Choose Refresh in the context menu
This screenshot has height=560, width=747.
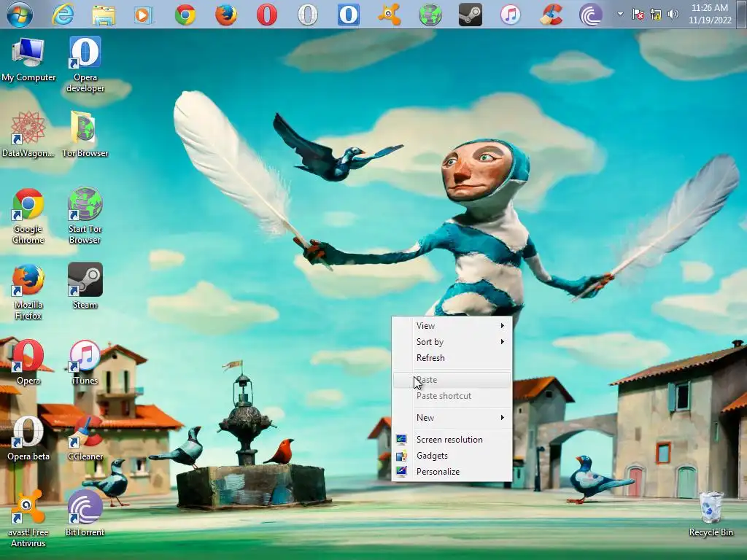[451, 358]
